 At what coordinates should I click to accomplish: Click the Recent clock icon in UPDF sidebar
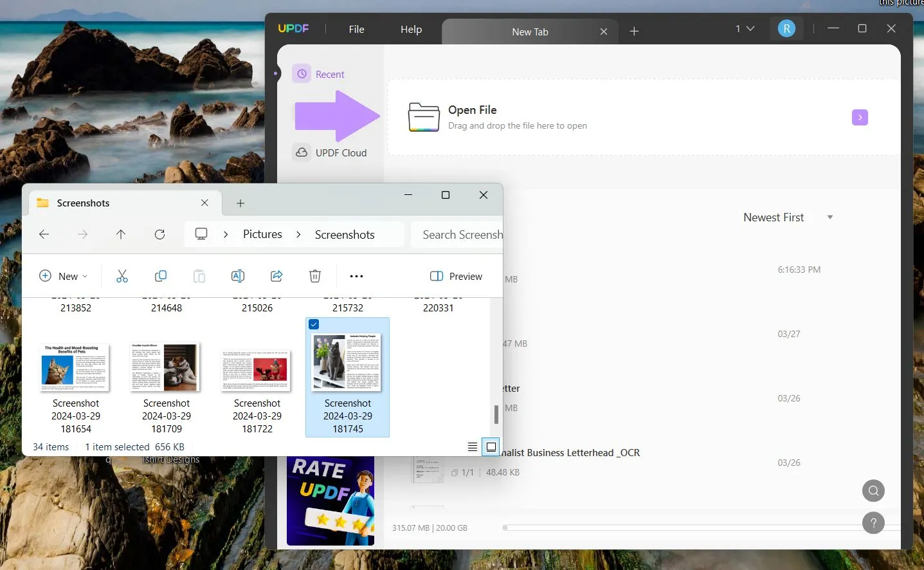click(302, 74)
